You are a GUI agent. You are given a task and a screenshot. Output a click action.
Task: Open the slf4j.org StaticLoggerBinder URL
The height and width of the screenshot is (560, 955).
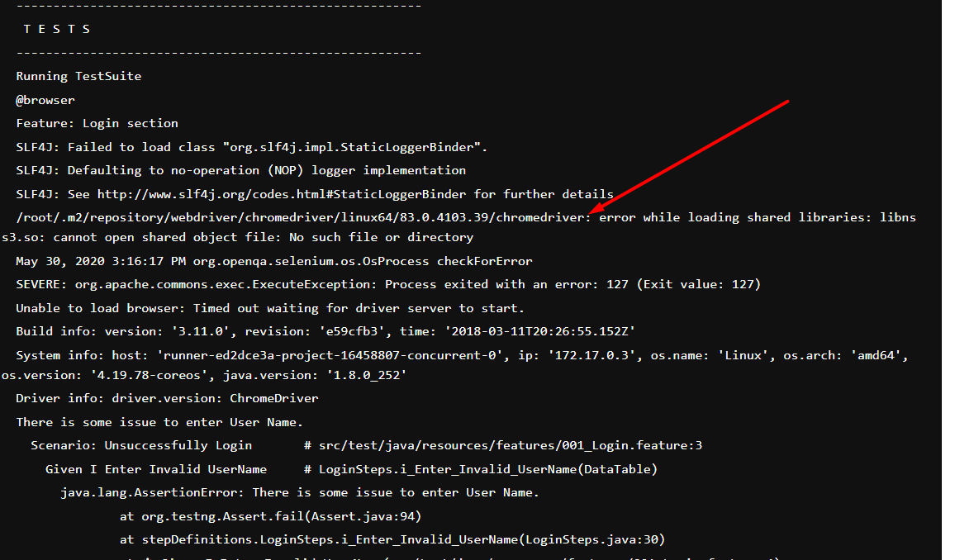[282, 195]
